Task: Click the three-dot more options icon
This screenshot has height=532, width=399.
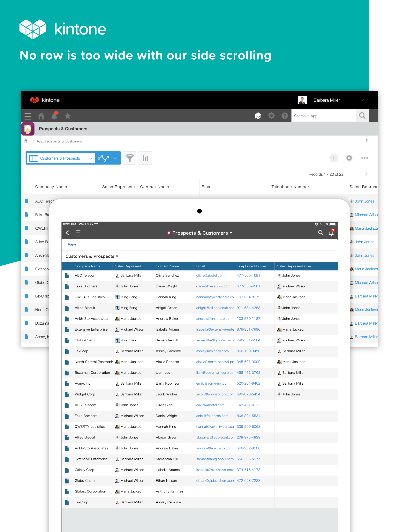Action: [x=364, y=158]
